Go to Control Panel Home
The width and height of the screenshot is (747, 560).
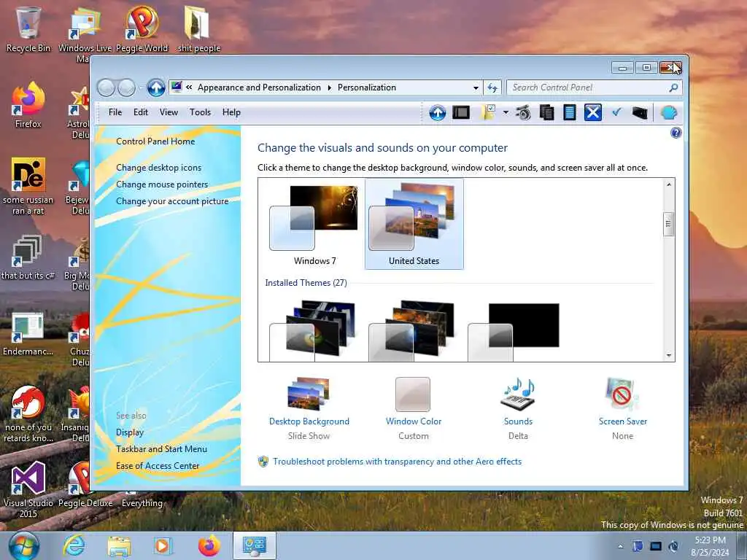(155, 141)
